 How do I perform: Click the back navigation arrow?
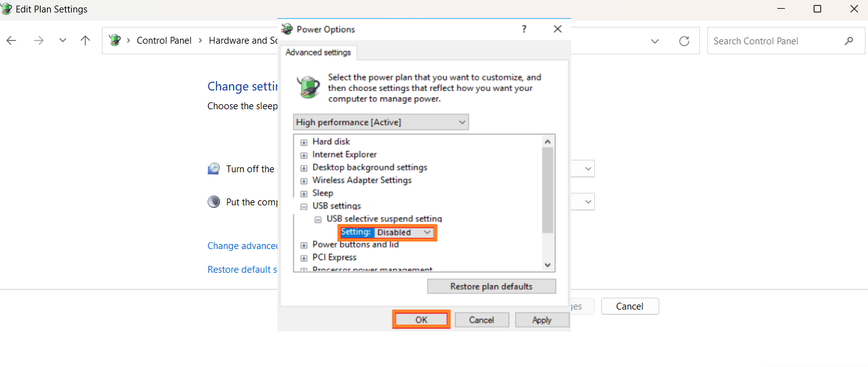tap(11, 41)
